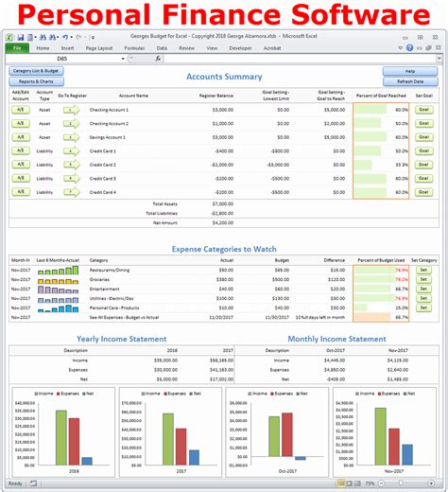Click the Insert Function fx icon

coord(158,59)
